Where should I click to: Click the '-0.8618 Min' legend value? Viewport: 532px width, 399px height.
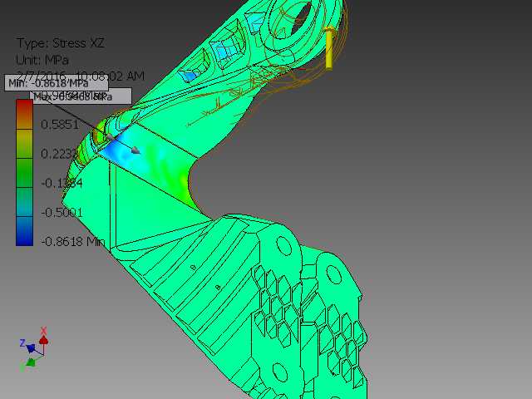coord(73,242)
